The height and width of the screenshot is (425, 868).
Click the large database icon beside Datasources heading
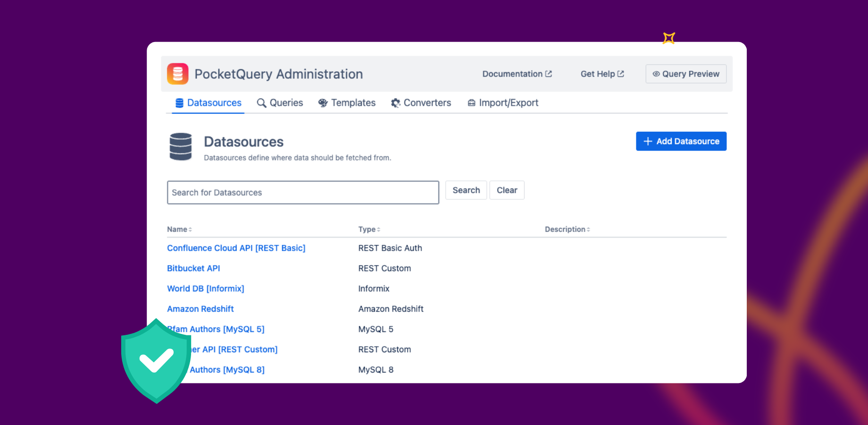(x=180, y=147)
